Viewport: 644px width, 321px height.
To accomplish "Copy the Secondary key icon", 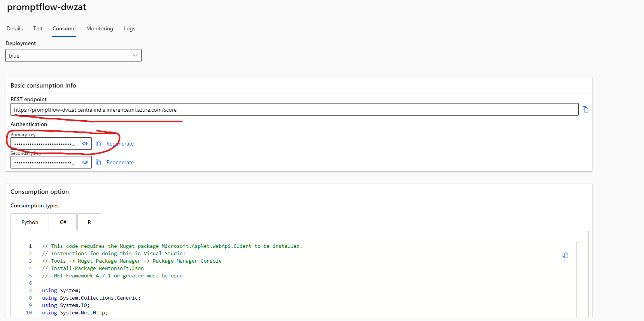I will (x=98, y=162).
